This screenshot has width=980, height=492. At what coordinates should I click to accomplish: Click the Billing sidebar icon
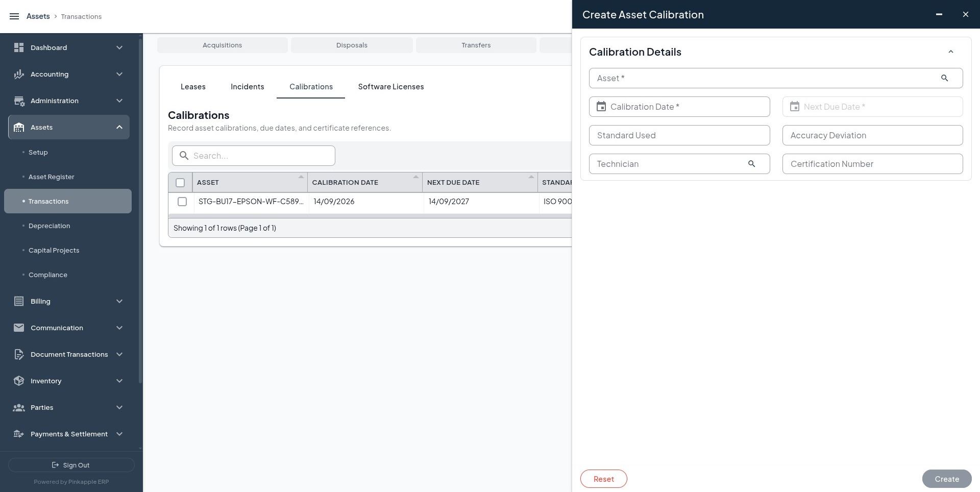19,301
